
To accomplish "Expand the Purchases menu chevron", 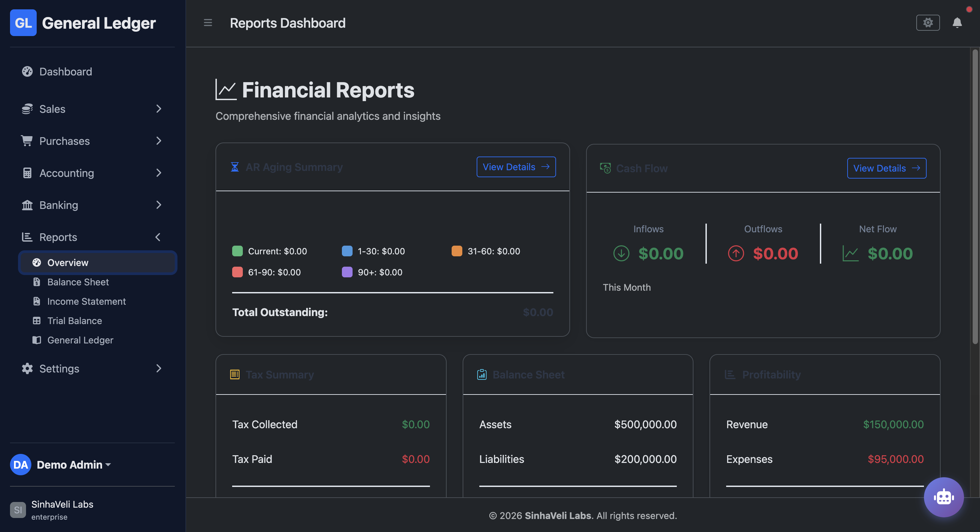I will pyautogui.click(x=159, y=141).
